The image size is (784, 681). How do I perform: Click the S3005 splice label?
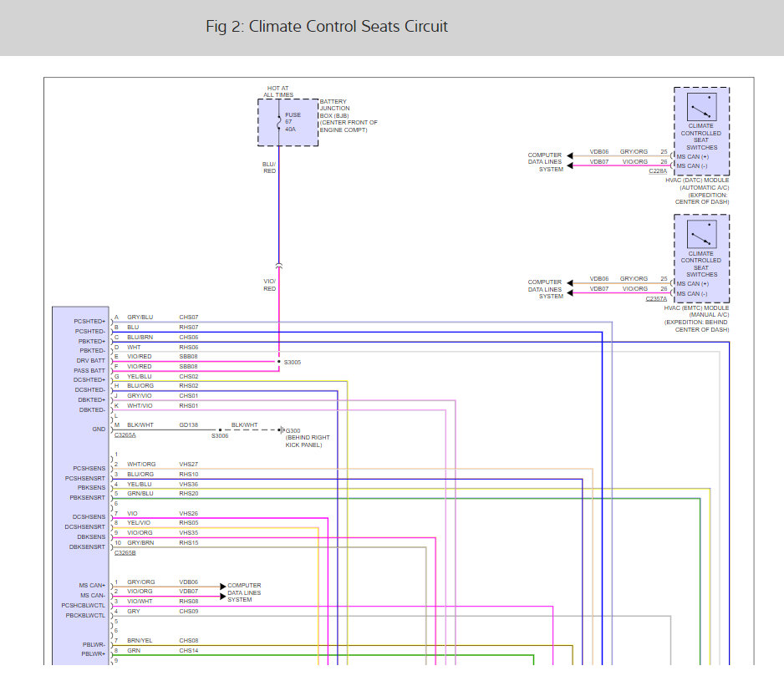(293, 363)
